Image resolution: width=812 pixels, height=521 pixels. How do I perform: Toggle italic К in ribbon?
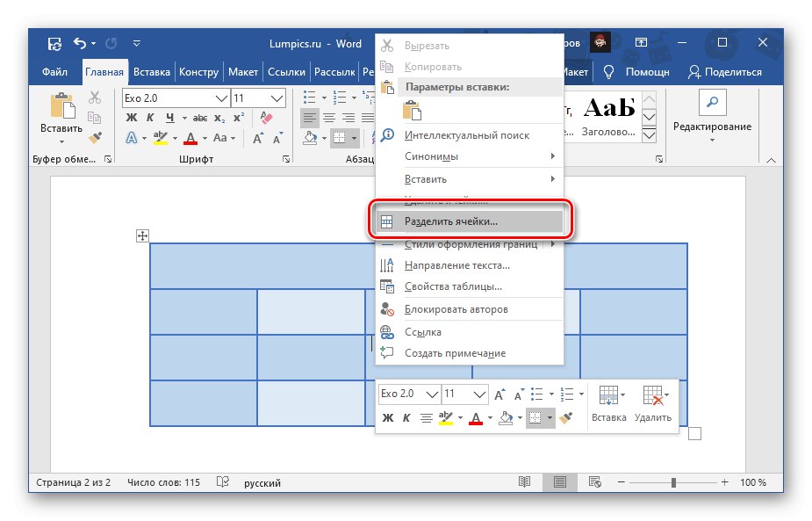click(150, 119)
